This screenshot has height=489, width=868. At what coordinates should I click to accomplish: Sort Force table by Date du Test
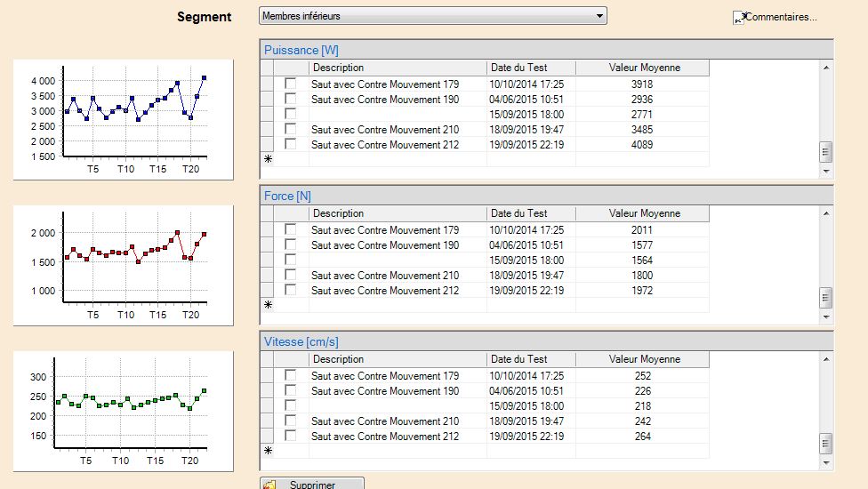click(x=531, y=213)
